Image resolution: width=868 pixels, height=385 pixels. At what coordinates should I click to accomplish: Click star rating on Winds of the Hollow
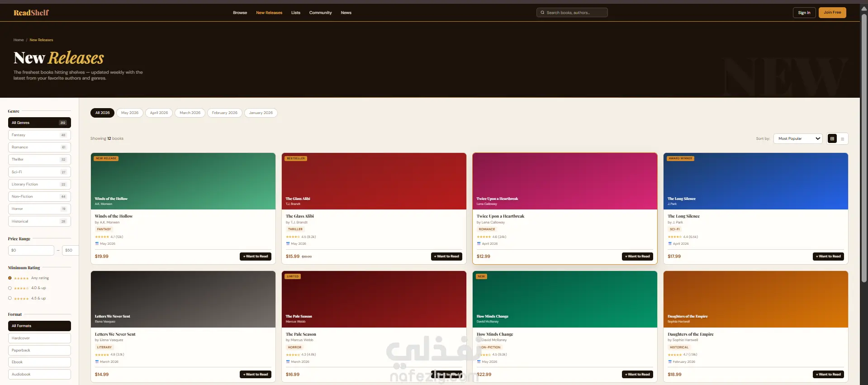tap(102, 237)
